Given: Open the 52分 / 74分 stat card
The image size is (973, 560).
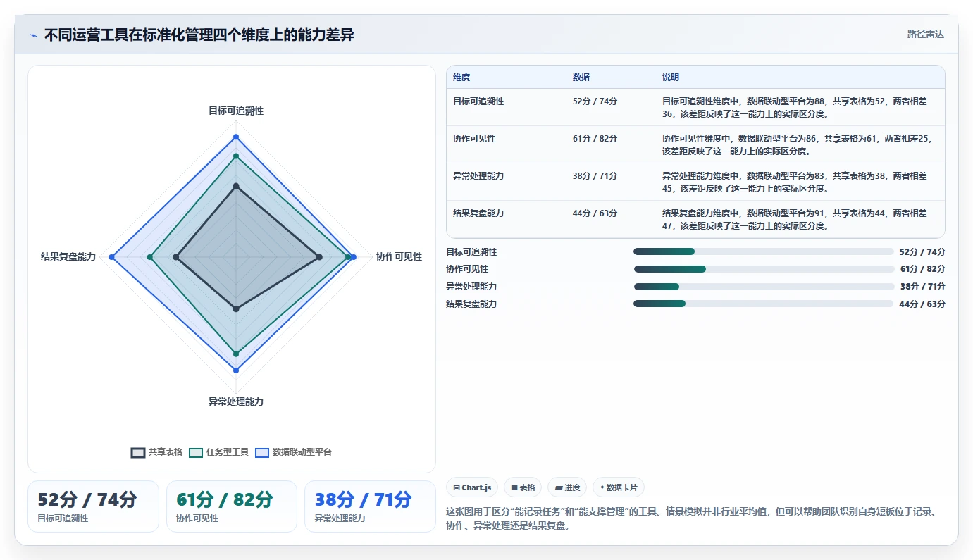Looking at the screenshot, I should (x=93, y=506).
